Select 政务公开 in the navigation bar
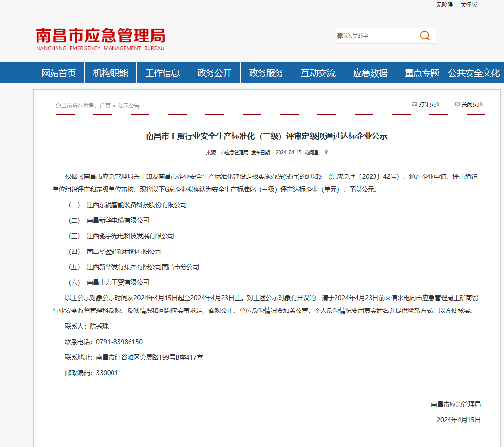504x447 pixels. [214, 73]
